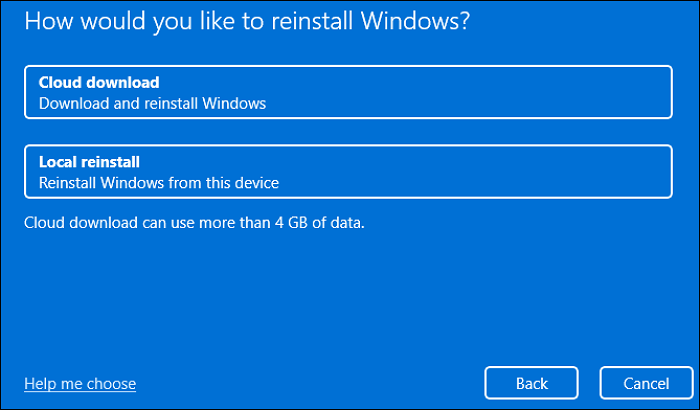
Task: Get help choosing a reinstall method
Action: (80, 383)
